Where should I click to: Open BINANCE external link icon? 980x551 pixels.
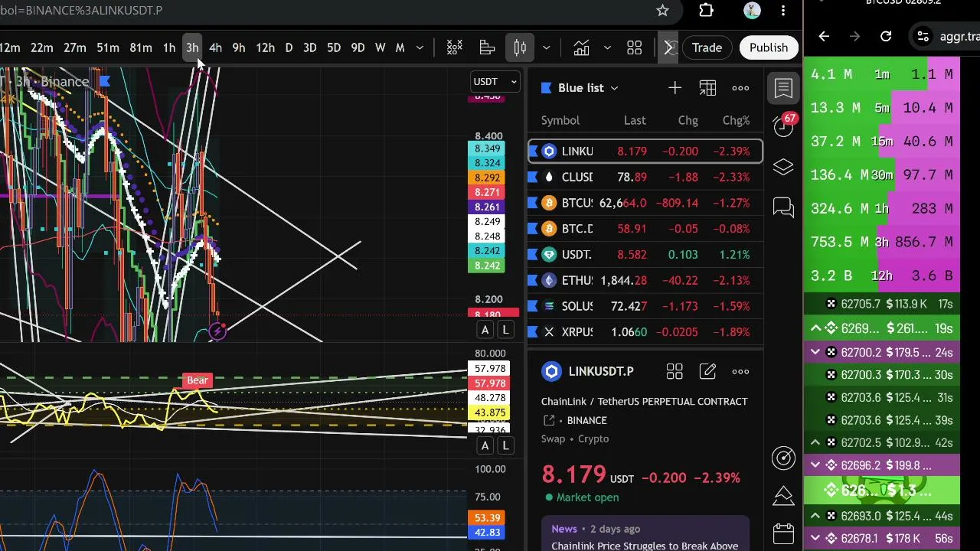(x=549, y=420)
